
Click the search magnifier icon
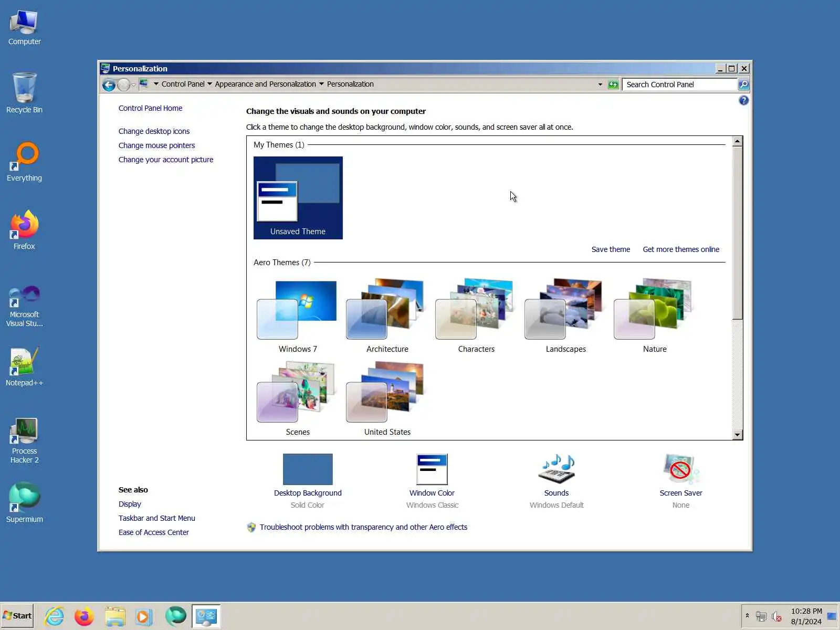click(x=743, y=85)
